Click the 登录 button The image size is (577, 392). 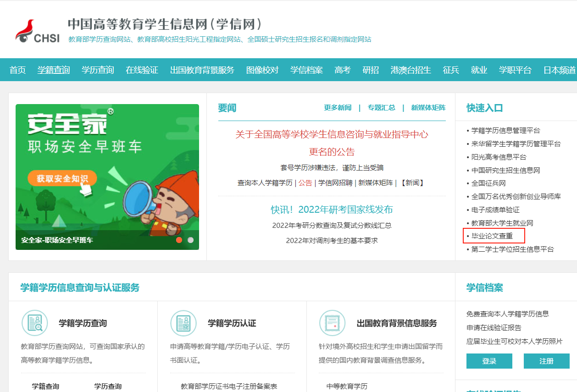coord(489,361)
